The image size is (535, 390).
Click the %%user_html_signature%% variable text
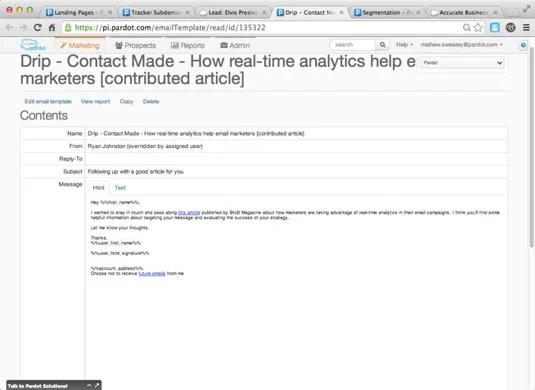pos(120,253)
